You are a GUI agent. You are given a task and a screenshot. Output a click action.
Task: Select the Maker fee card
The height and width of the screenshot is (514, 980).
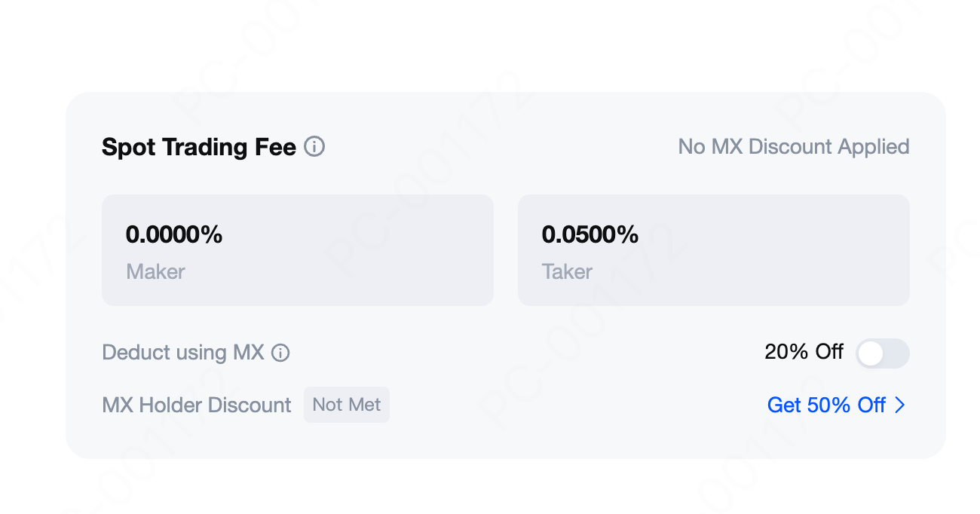(x=297, y=250)
